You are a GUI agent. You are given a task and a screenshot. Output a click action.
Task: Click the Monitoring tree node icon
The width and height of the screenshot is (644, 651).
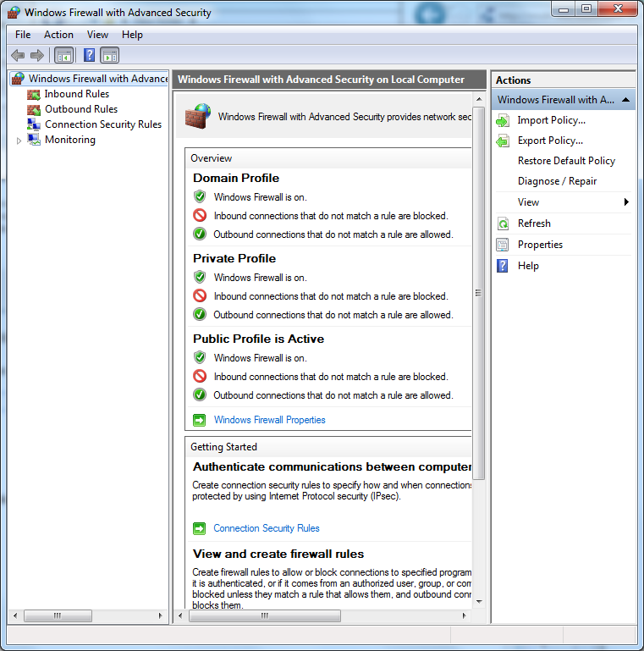[34, 140]
